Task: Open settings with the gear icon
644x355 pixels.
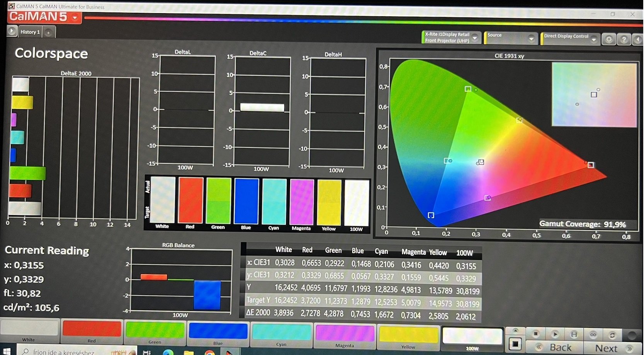Action: (609, 39)
